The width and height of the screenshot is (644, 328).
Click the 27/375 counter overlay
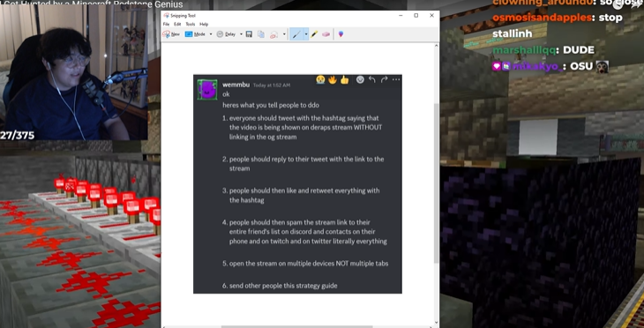click(x=18, y=135)
